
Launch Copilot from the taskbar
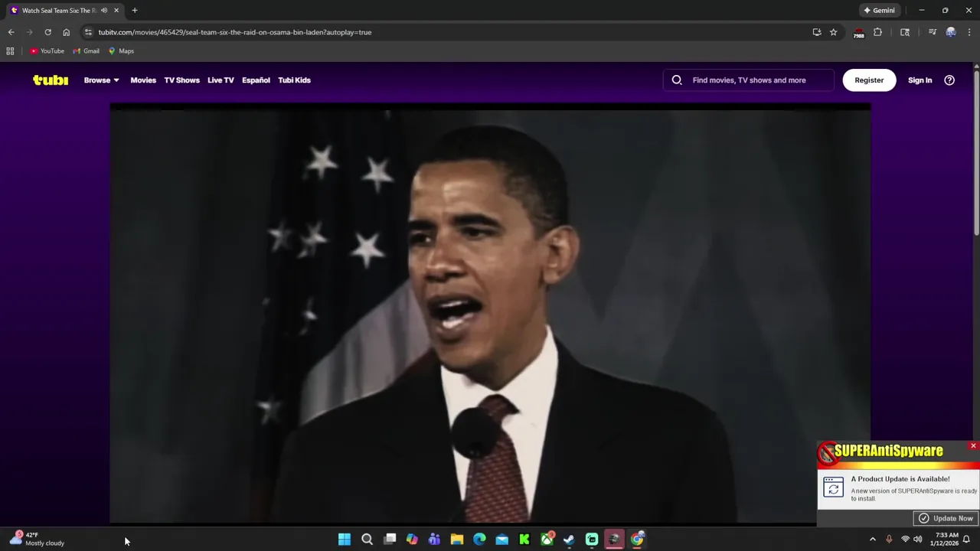pos(412,540)
